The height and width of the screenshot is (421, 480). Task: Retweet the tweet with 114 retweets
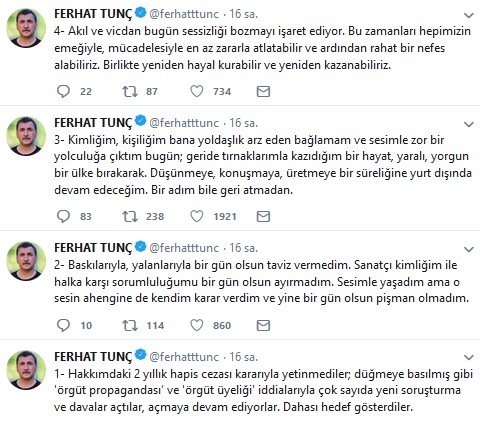[x=130, y=325]
